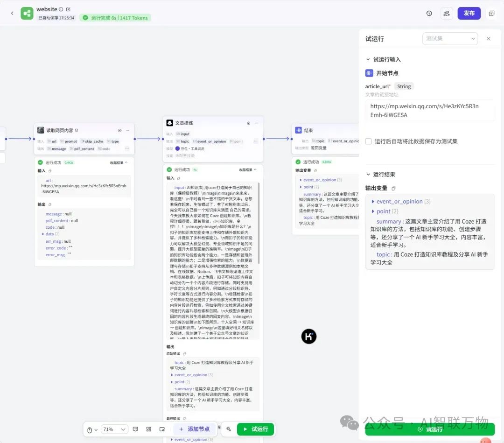Open the duplicate-window icon beside 发布
Screen dimensions: 504x443
tap(491, 13)
